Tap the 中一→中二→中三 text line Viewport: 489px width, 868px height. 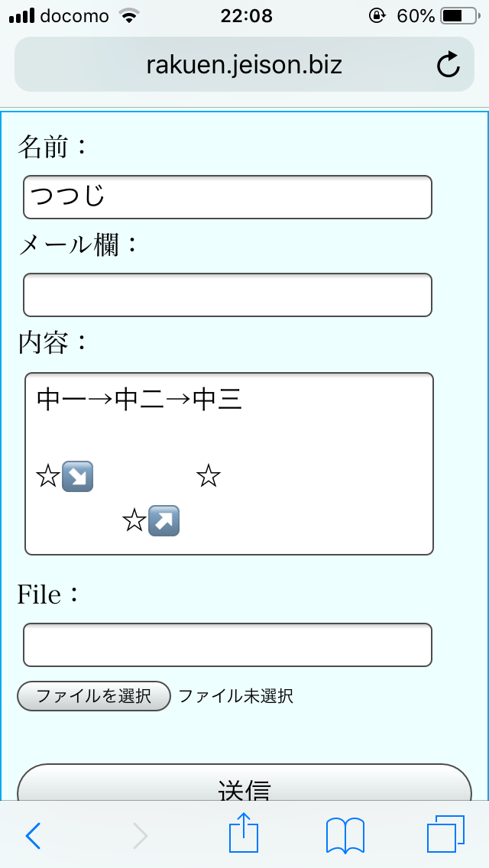(139, 400)
